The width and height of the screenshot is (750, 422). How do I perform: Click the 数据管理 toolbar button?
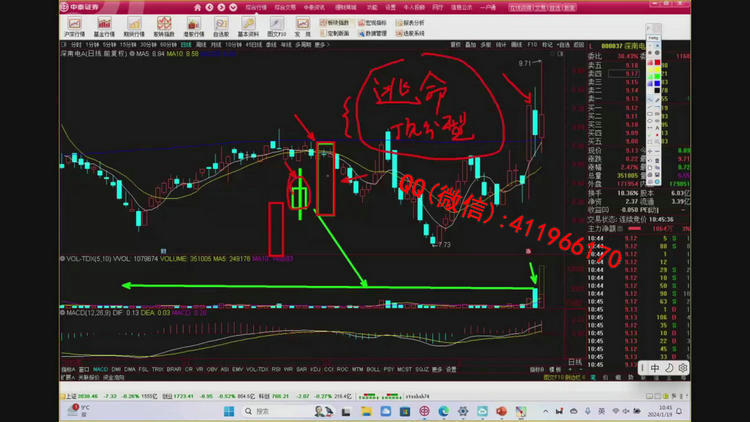372,33
